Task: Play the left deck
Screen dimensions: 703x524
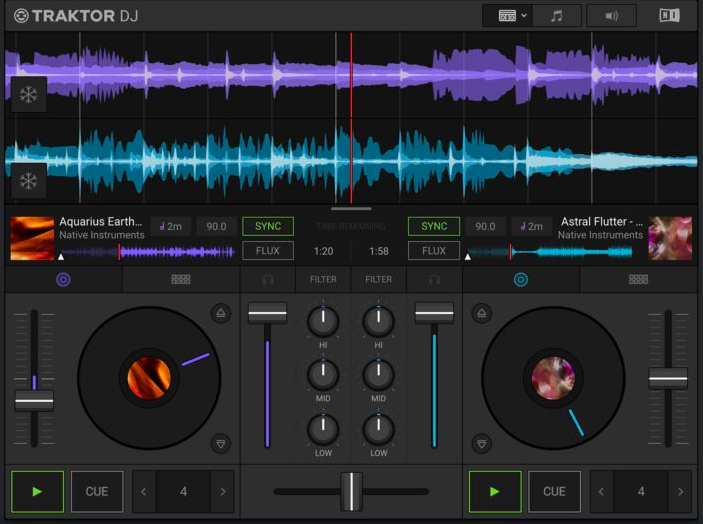Action: click(x=37, y=492)
